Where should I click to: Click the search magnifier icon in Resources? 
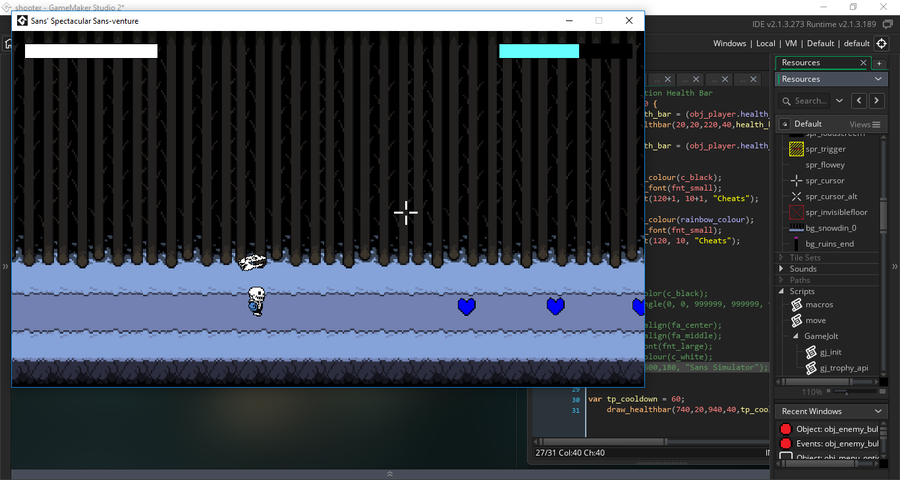(x=786, y=101)
